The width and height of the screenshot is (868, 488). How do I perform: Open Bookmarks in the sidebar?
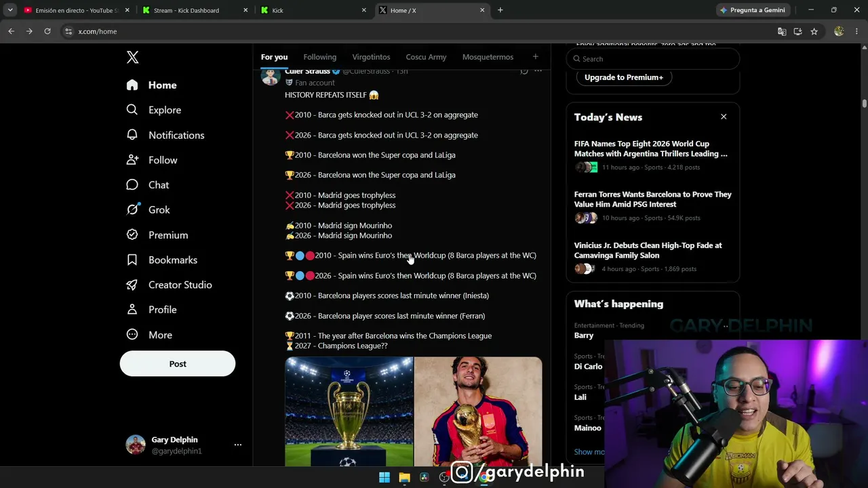point(163,260)
